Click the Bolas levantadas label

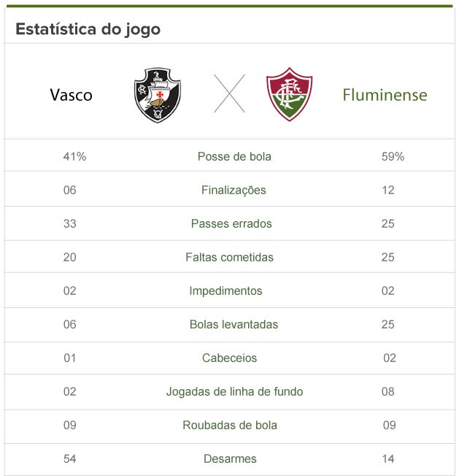[x=234, y=324]
